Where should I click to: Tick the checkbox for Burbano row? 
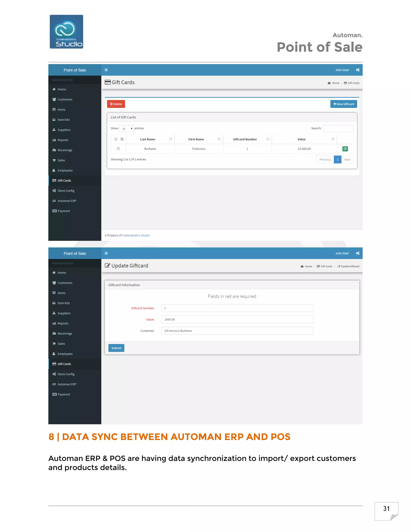pyautogui.click(x=118, y=149)
